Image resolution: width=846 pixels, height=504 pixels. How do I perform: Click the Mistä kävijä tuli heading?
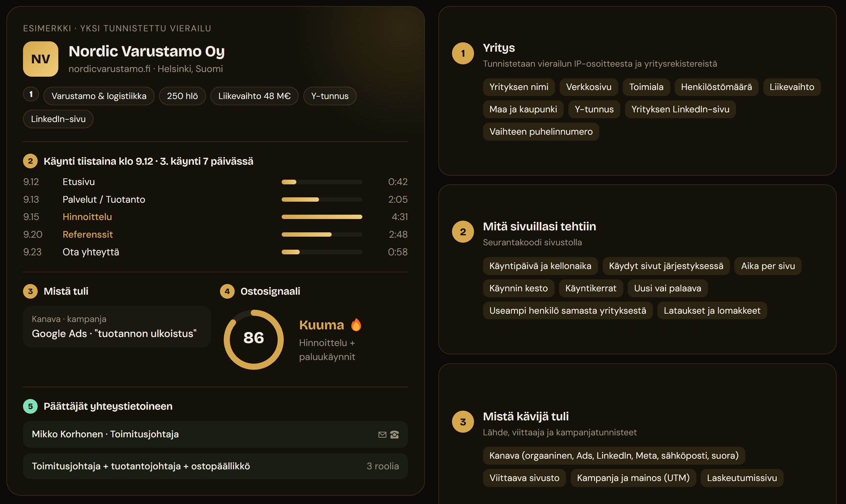click(526, 417)
